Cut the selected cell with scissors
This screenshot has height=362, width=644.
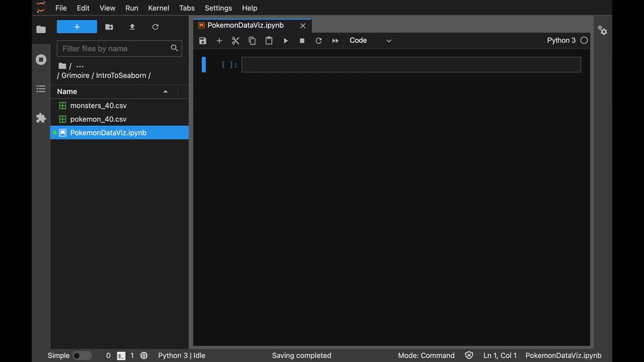[x=235, y=41]
